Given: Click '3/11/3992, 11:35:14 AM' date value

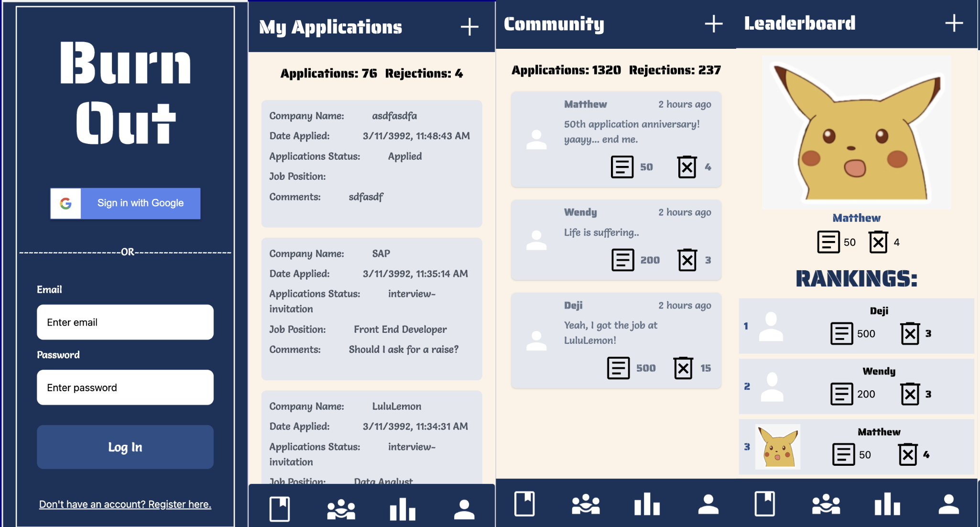Looking at the screenshot, I should 415,274.
